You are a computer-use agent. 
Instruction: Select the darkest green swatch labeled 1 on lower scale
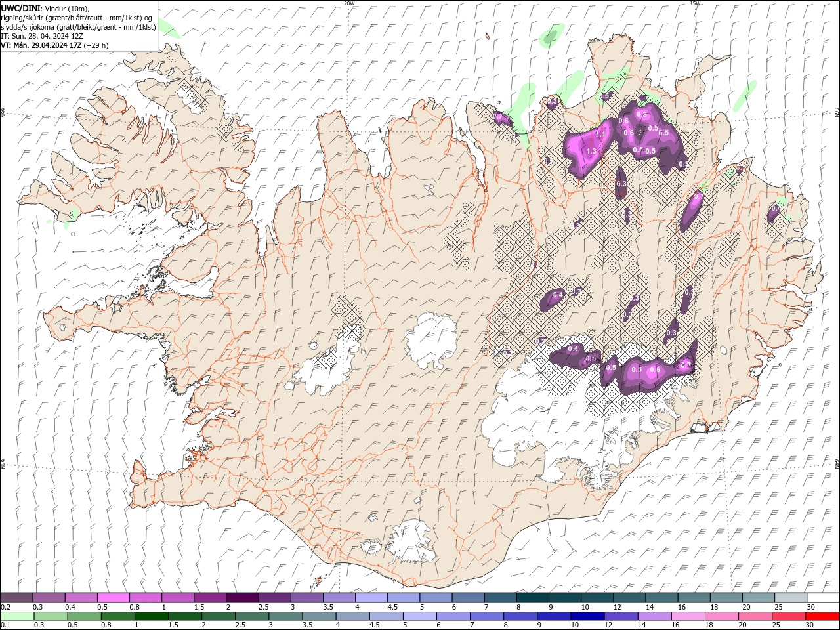click(x=151, y=616)
